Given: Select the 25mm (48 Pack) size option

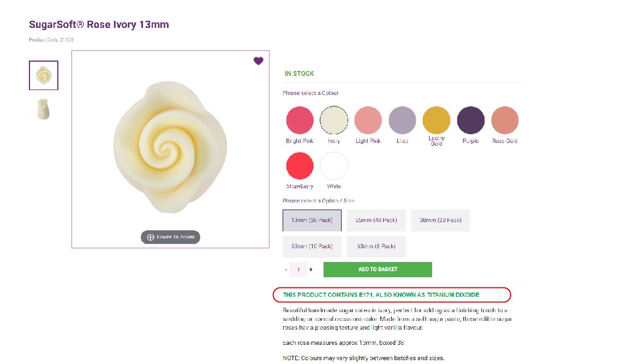Looking at the screenshot, I should pyautogui.click(x=376, y=220).
